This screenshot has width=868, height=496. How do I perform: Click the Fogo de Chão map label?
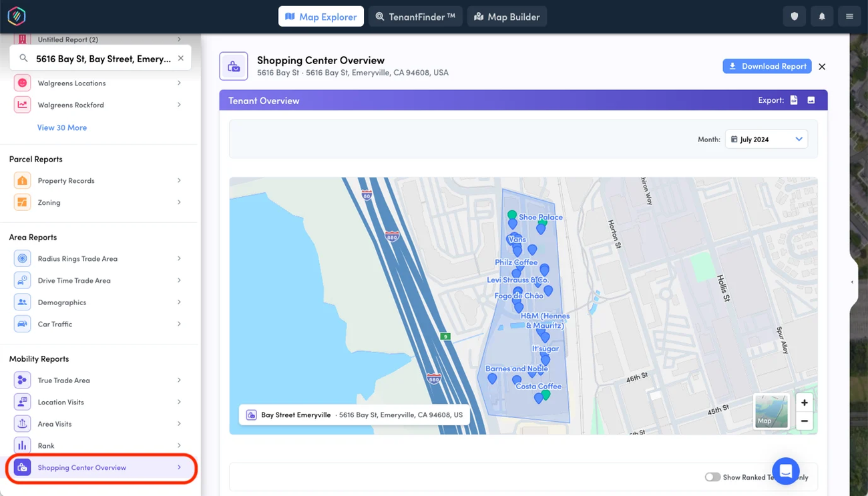[x=519, y=296]
